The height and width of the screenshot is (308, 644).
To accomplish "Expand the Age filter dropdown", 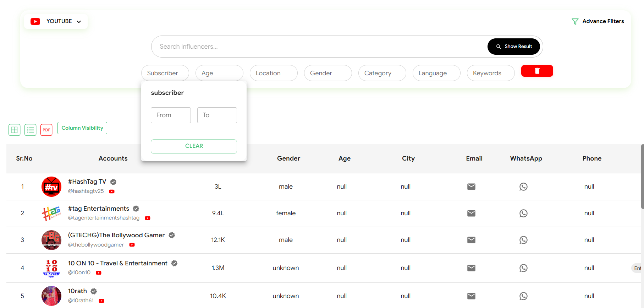I will 219,73.
